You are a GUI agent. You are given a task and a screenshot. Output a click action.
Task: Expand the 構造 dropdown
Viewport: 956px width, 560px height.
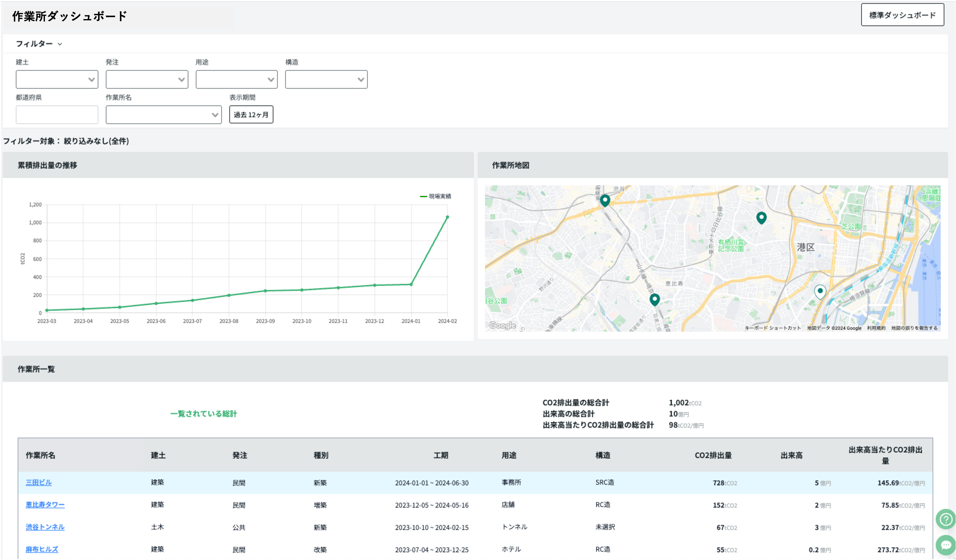[x=326, y=79]
